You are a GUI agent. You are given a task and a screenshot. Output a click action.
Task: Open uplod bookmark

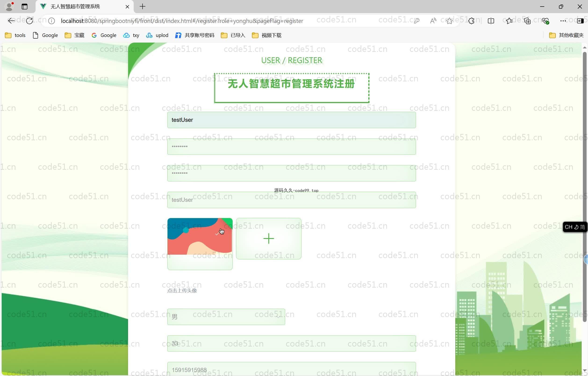pyautogui.click(x=157, y=36)
